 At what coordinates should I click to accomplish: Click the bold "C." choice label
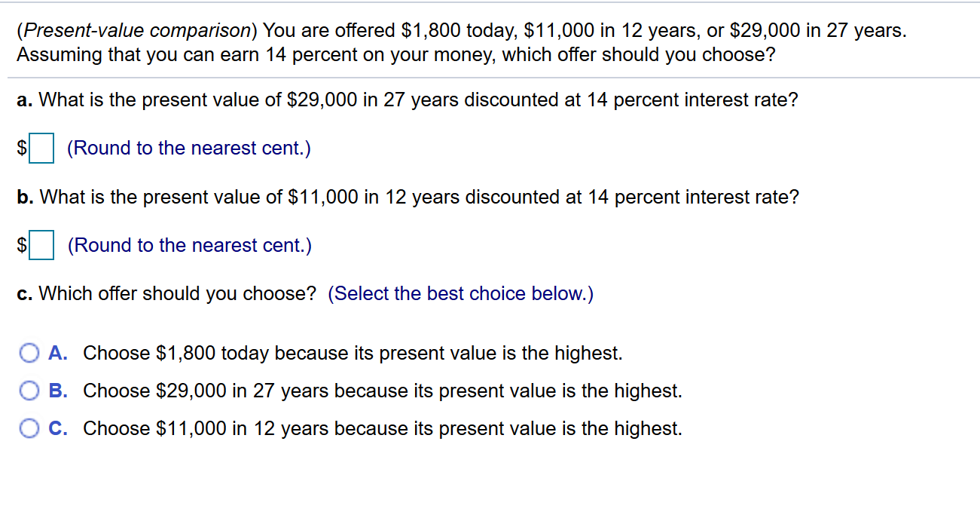point(59,428)
